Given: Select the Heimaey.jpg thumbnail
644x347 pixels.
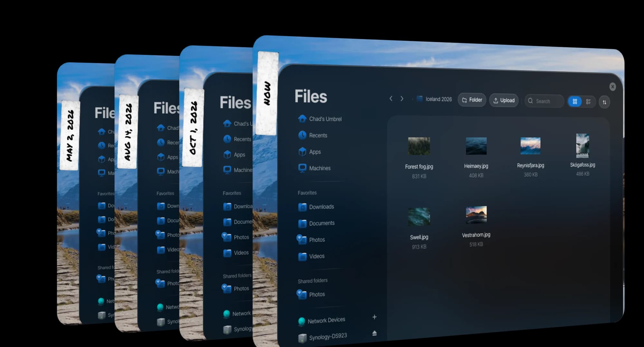Looking at the screenshot, I should click(x=476, y=146).
